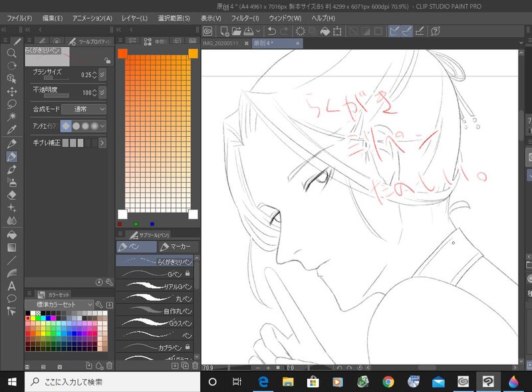532x392 pixels.
Task: Pick the orange top-left corner color swatch
Action: click(122, 53)
